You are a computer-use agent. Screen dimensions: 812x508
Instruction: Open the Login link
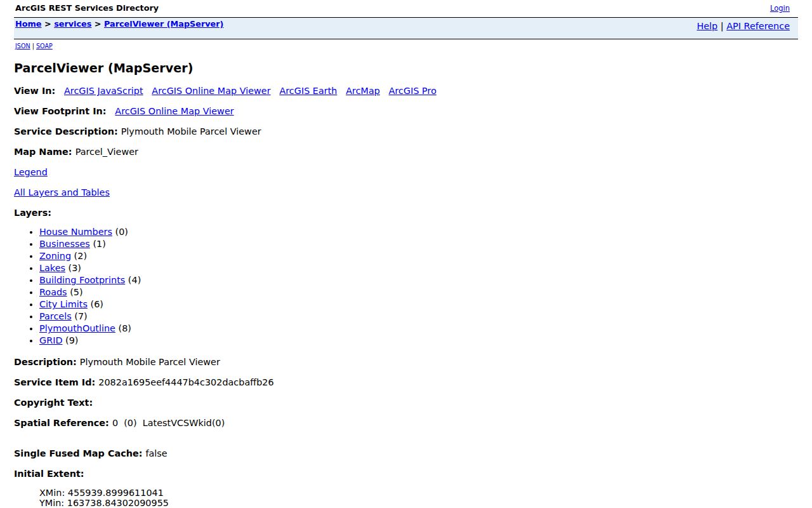(780, 8)
